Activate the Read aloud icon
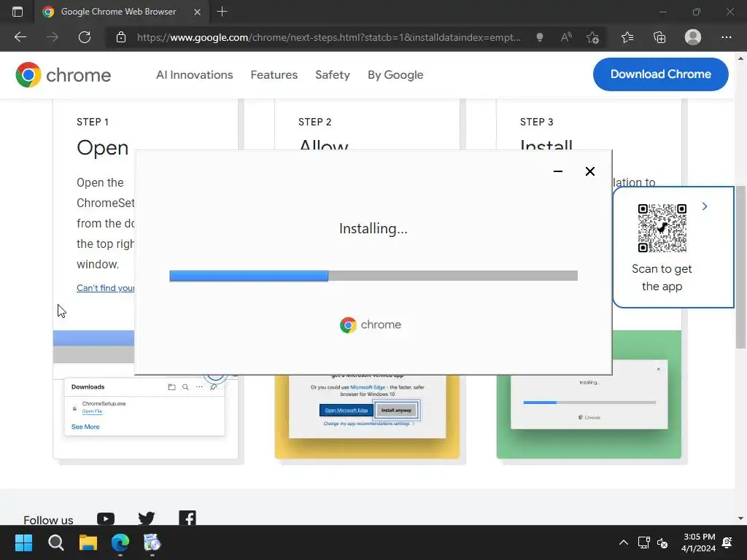747x560 pixels. [566, 37]
